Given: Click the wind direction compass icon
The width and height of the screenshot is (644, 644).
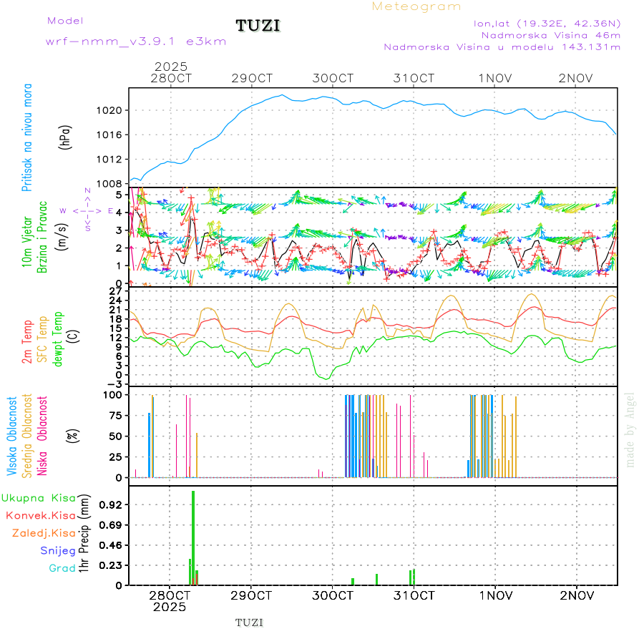Looking at the screenshot, I should click(x=87, y=210).
